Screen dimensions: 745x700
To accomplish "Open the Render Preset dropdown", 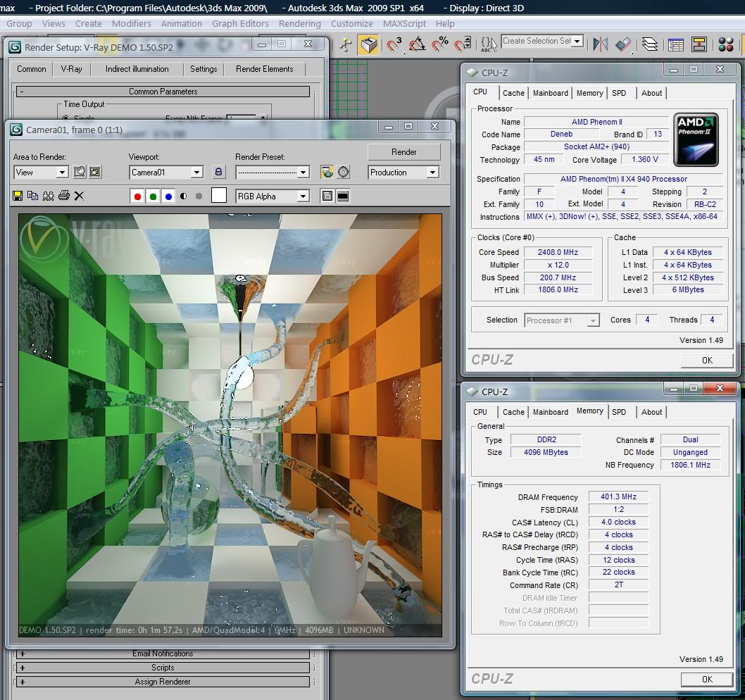I will pos(273,172).
